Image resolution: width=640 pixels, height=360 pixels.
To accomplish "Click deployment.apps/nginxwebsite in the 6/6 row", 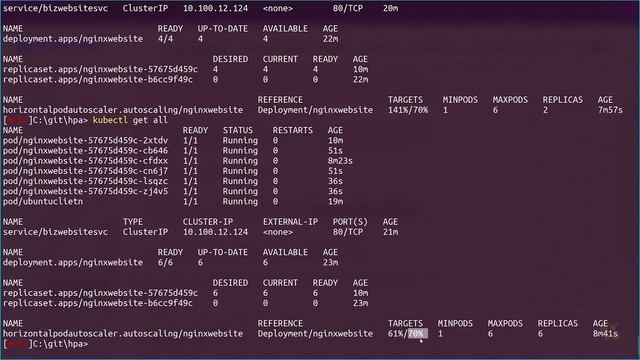I will pyautogui.click(x=73, y=262).
